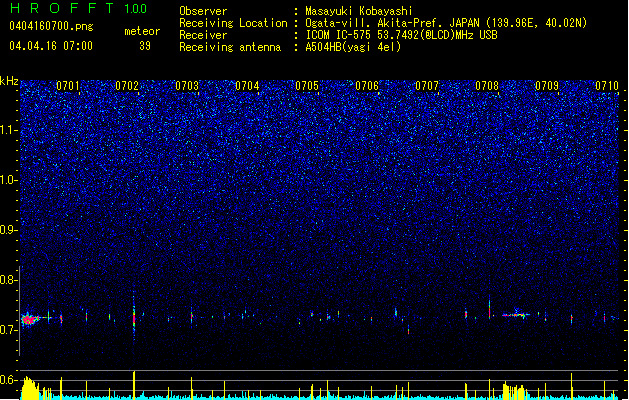
Task: Click the 0708 time marker
Action: pyautogui.click(x=487, y=86)
